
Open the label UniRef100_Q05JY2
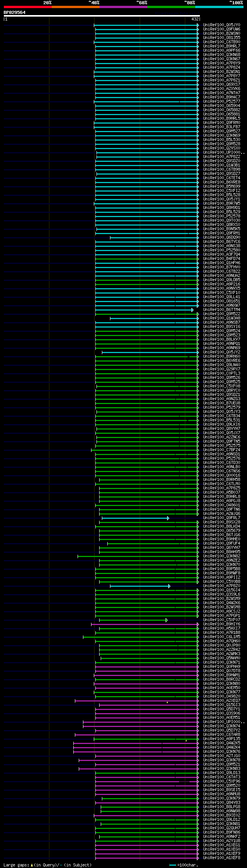coord(222,352)
